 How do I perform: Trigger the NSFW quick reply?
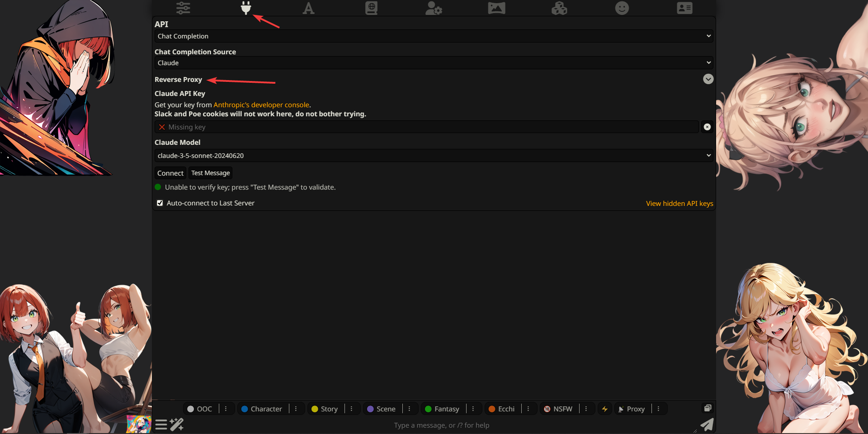(x=558, y=409)
